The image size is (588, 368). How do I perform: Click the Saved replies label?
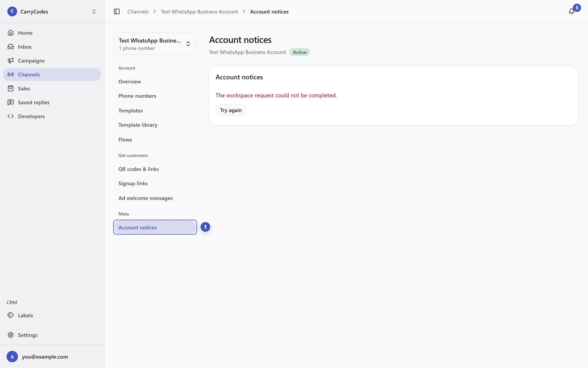pos(33,102)
